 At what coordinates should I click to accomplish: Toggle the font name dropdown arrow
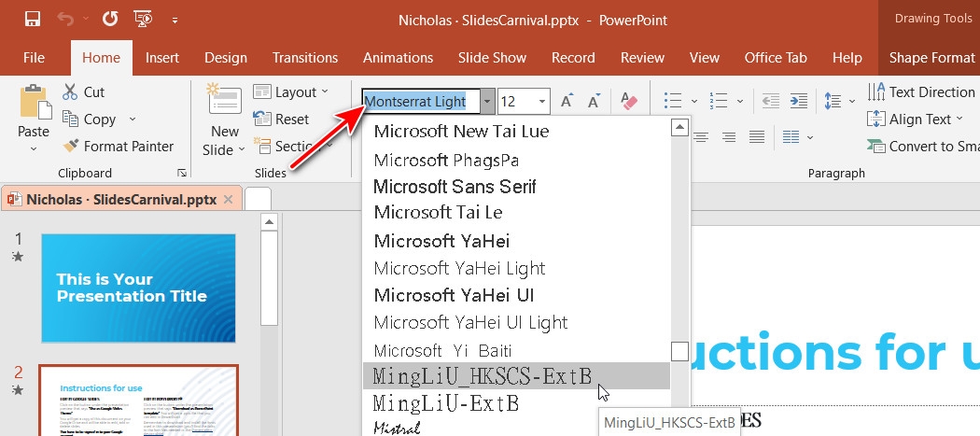pyautogui.click(x=488, y=102)
